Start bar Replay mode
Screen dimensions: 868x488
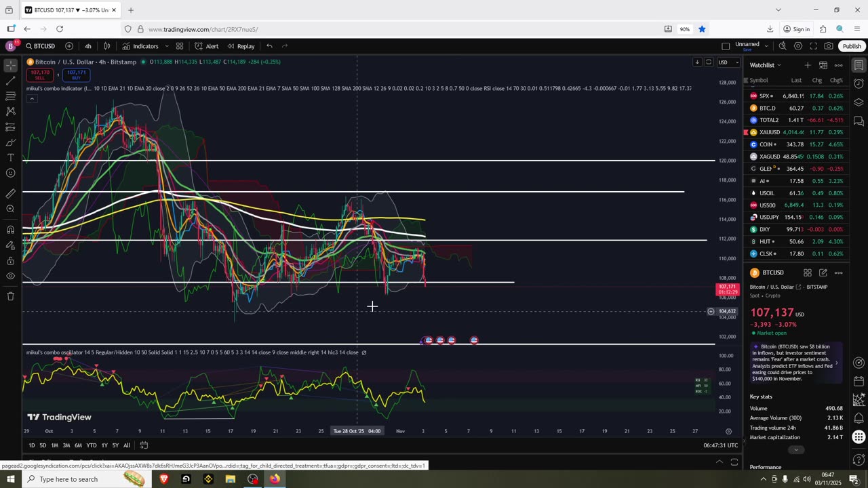tap(241, 46)
